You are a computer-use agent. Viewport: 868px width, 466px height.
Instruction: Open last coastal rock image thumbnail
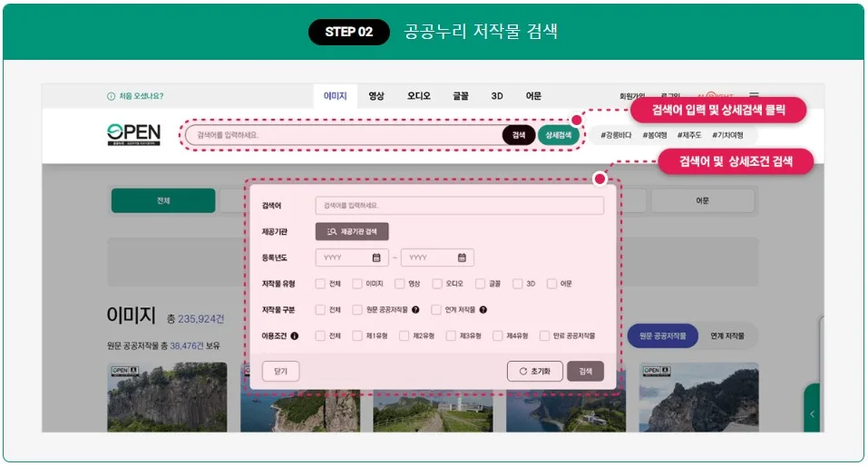point(698,397)
